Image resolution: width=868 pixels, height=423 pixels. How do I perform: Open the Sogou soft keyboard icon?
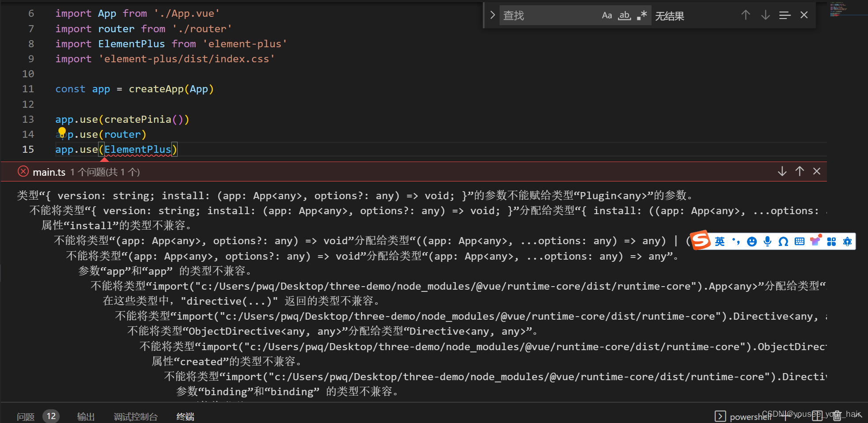(800, 242)
